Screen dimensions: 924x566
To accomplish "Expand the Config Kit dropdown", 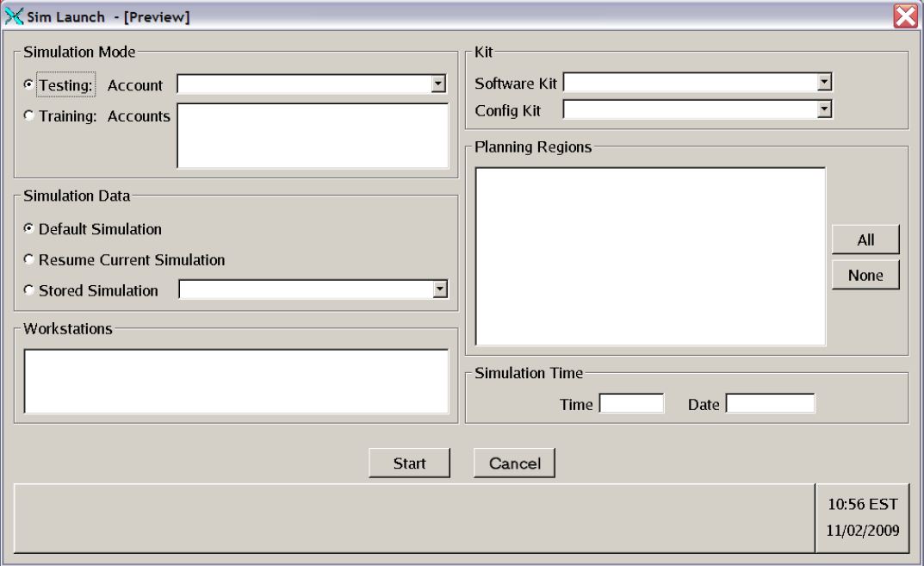I will 824,109.
